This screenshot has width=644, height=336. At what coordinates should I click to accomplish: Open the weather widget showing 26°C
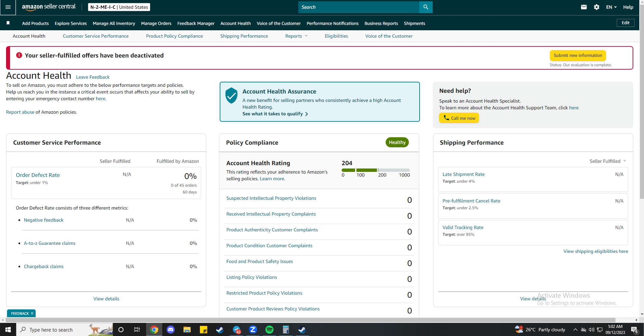point(540,330)
